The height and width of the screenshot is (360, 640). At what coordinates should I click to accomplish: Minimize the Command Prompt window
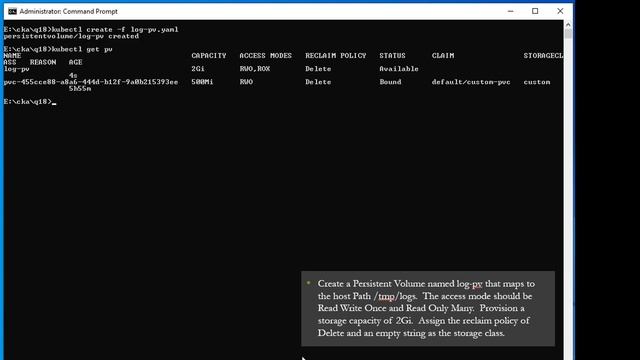tap(510, 11)
